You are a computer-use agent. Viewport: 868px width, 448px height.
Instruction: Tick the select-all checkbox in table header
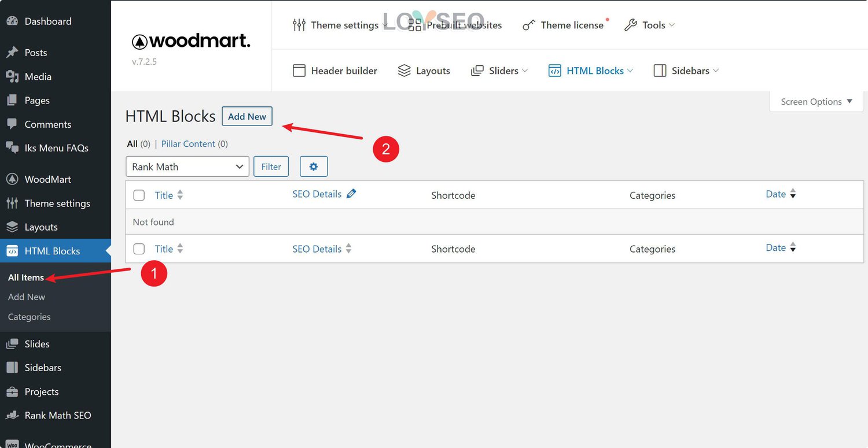pos(139,195)
